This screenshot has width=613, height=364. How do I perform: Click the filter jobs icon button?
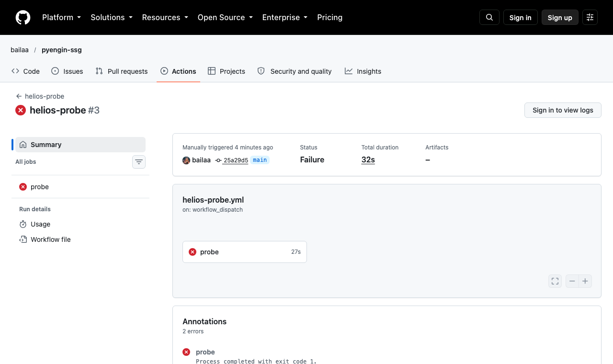139,162
